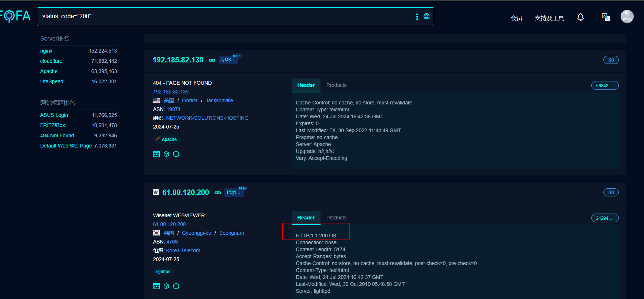The height and width of the screenshot is (299, 644).
Task: Click ASN 19871 link
Action: pyautogui.click(x=174, y=109)
